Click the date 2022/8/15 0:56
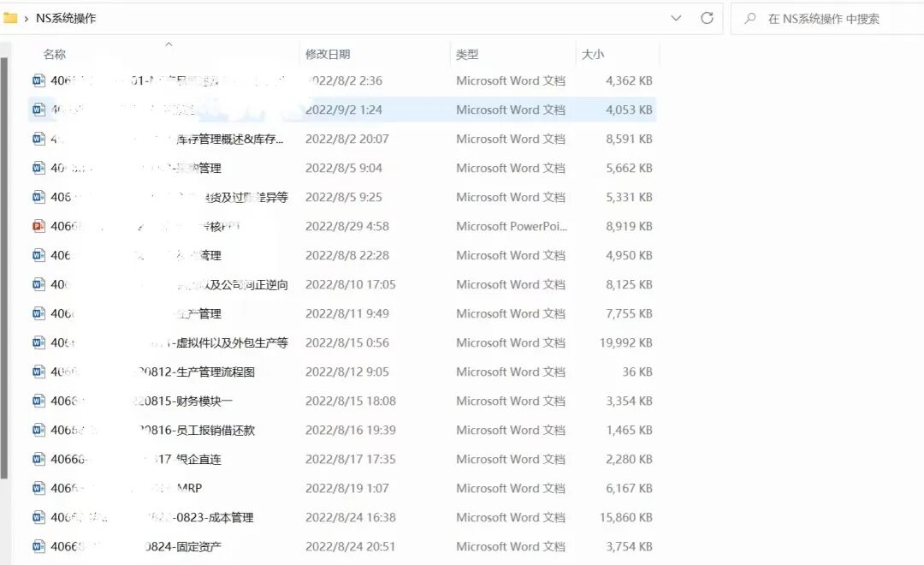The width and height of the screenshot is (924, 565). (347, 342)
